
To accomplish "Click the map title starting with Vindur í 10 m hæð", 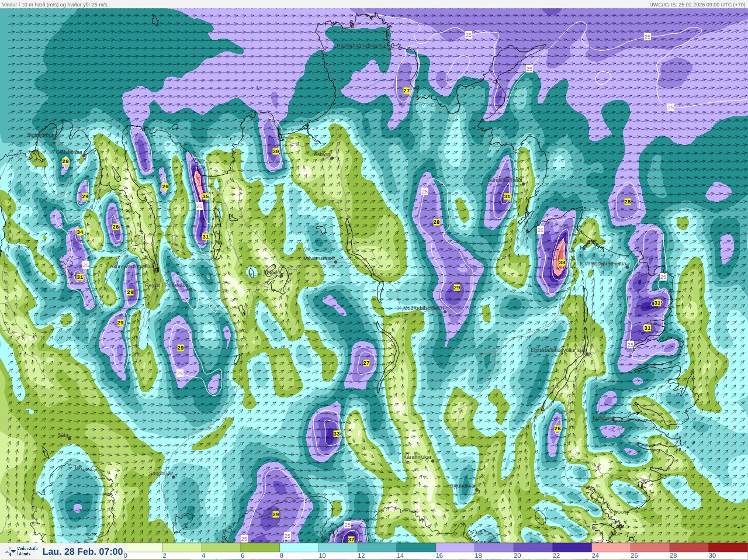I will point(54,4).
